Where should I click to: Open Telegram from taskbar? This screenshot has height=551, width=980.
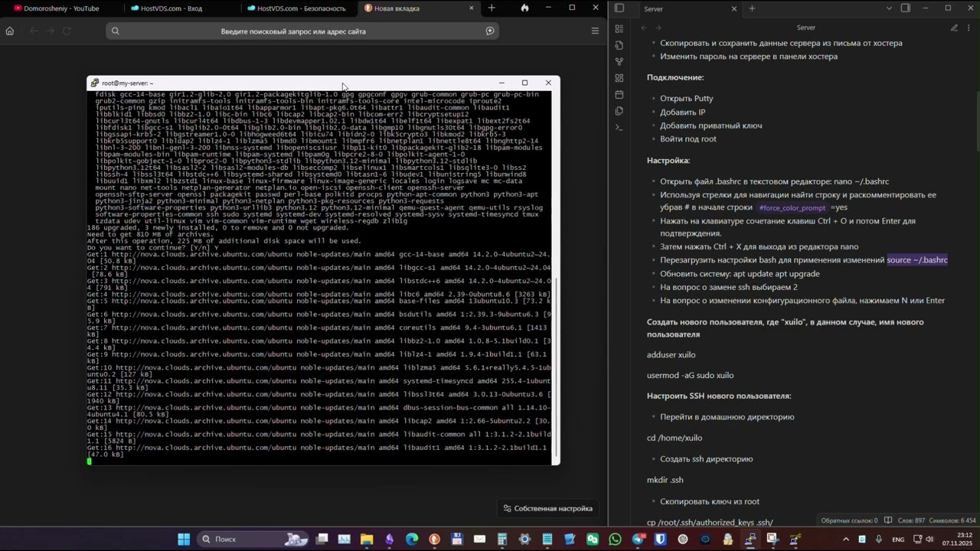click(x=638, y=540)
